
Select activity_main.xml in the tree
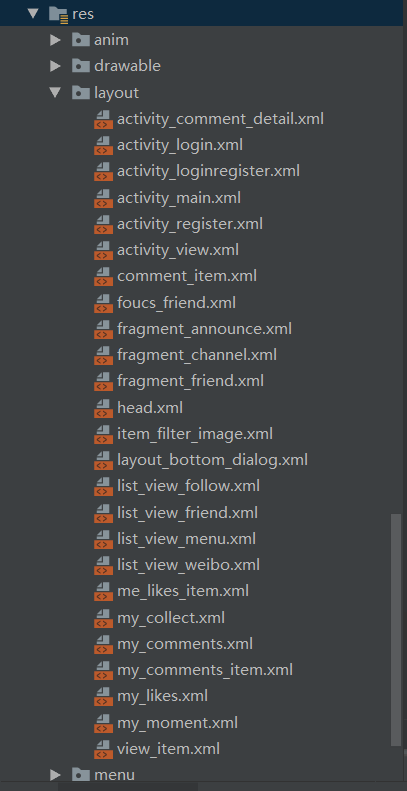(179, 198)
